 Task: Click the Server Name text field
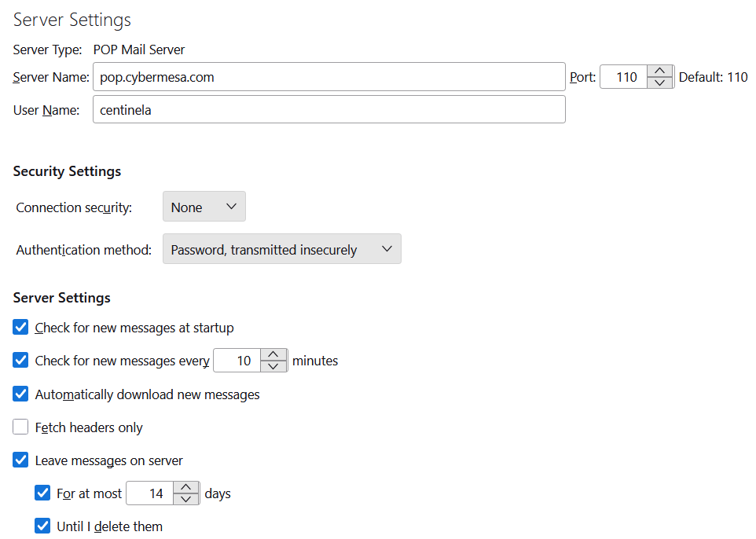[x=328, y=77]
